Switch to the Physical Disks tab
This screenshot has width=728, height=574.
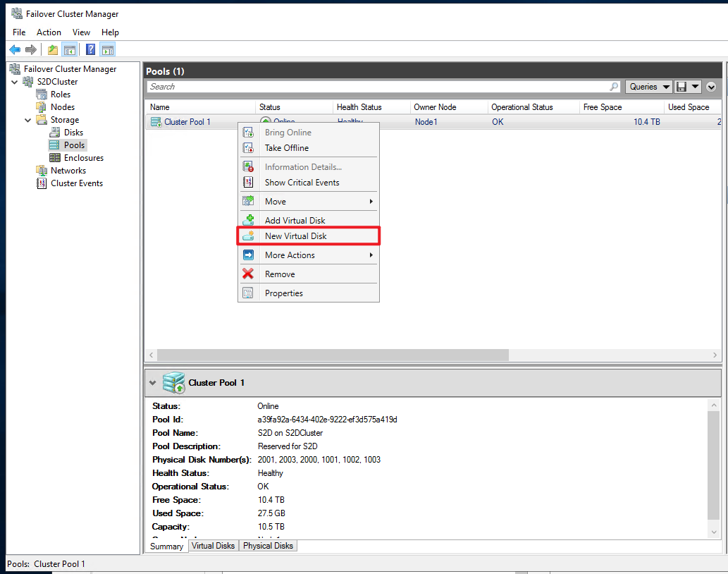coord(268,546)
